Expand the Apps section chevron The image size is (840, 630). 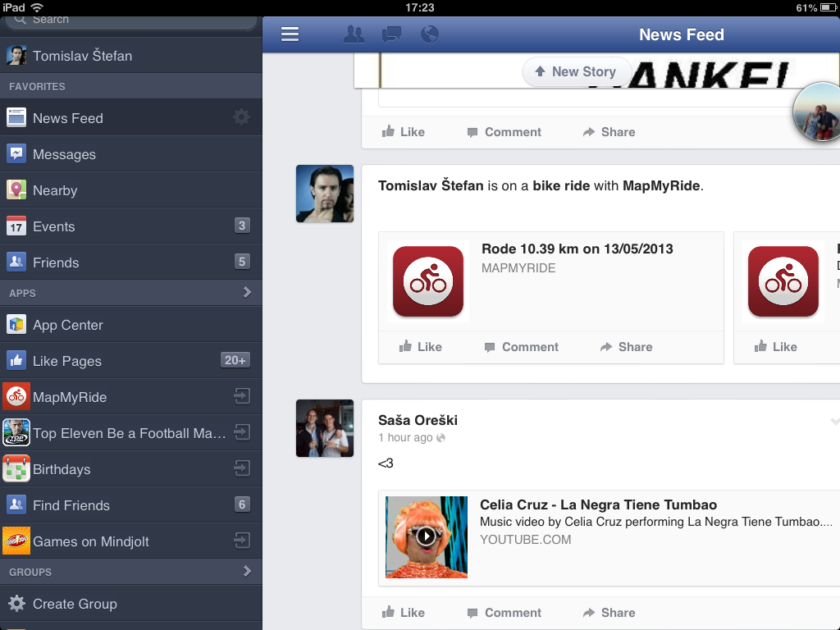[247, 293]
